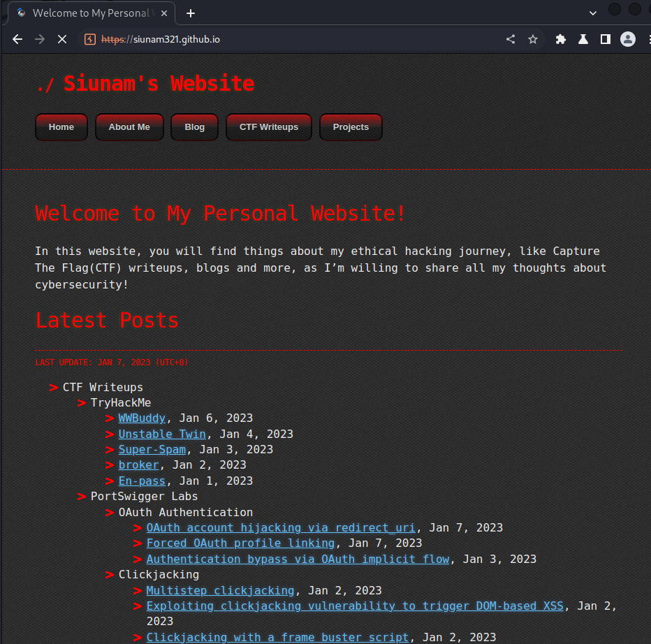
Task: Open the Home navigation button
Action: tap(61, 127)
